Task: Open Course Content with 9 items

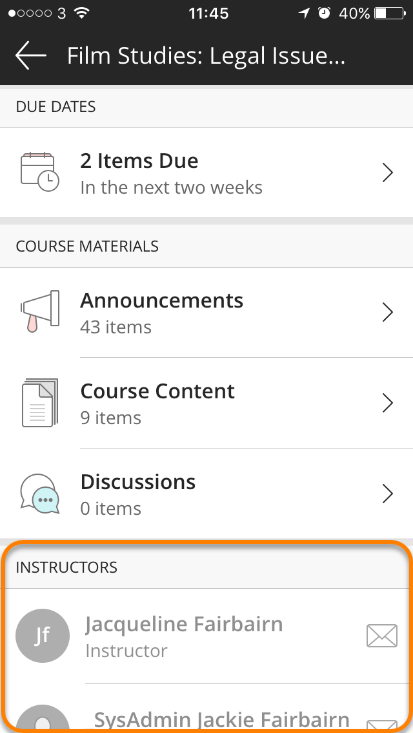Action: (206, 403)
